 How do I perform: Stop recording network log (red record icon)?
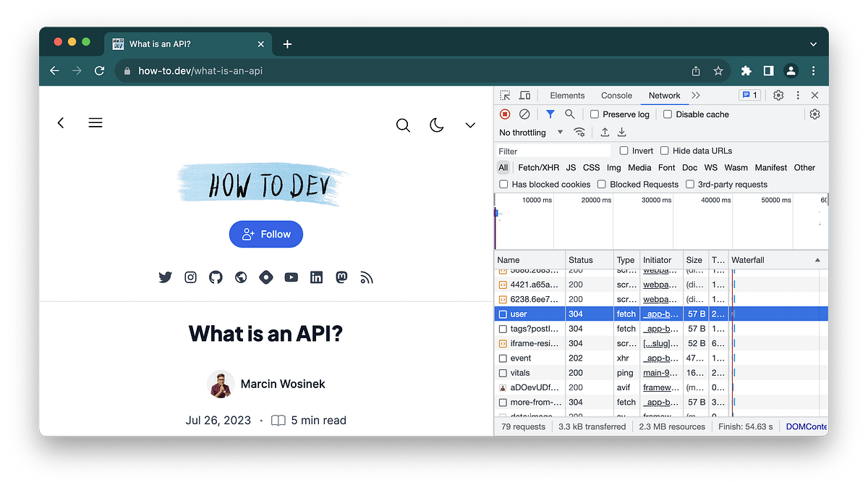[504, 114]
